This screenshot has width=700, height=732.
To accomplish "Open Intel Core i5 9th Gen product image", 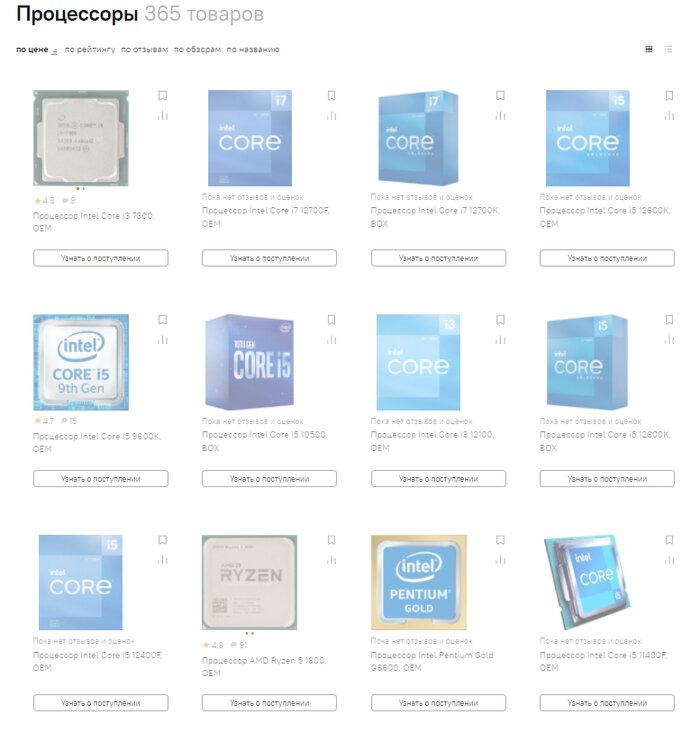I will coord(81,362).
